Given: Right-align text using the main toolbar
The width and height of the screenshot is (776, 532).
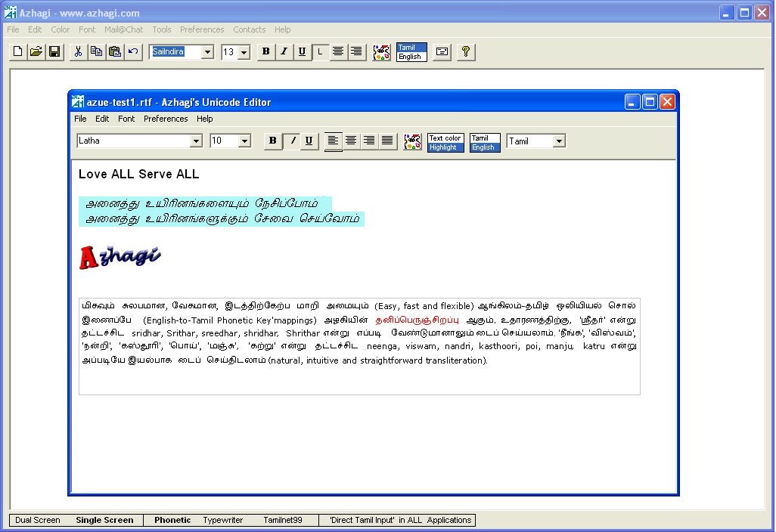Looking at the screenshot, I should [356, 51].
